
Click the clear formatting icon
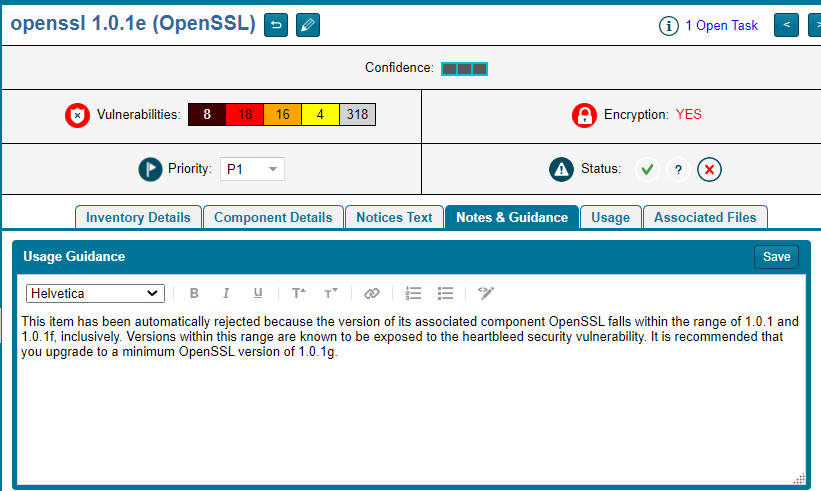point(485,293)
